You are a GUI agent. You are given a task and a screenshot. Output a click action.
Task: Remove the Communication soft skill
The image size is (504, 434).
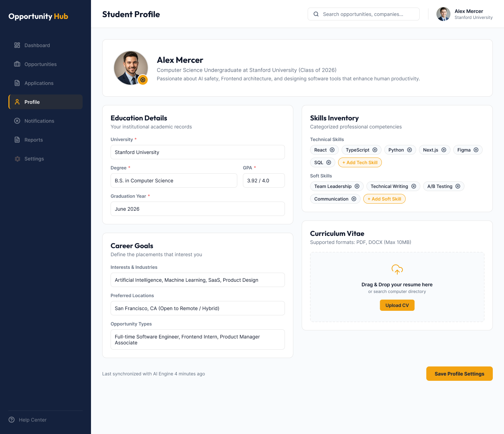click(354, 199)
